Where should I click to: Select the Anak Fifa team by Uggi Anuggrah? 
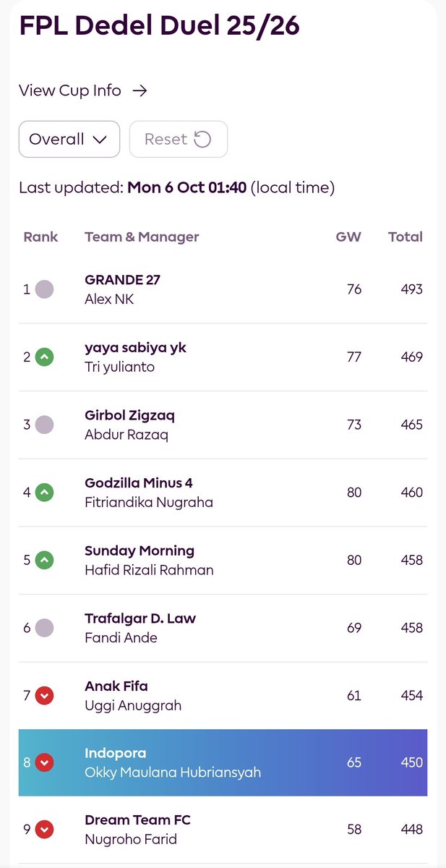(x=223, y=695)
